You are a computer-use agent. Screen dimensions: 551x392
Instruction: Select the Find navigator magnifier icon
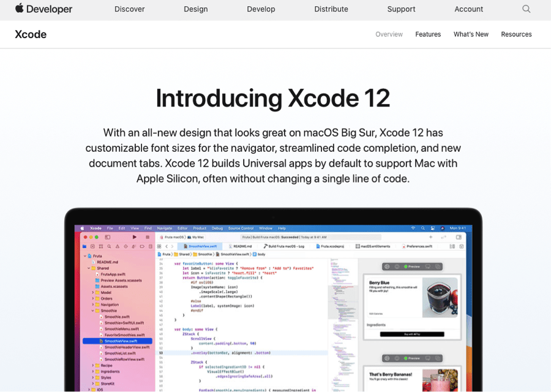[109, 246]
